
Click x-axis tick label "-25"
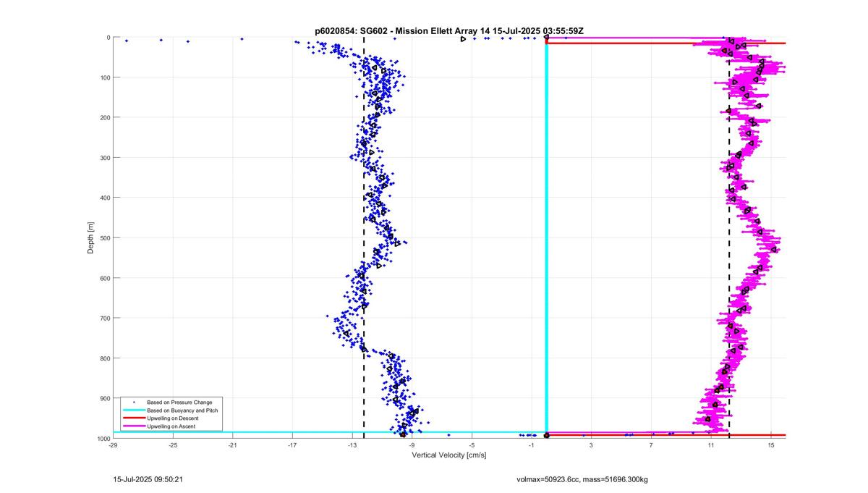click(173, 445)
